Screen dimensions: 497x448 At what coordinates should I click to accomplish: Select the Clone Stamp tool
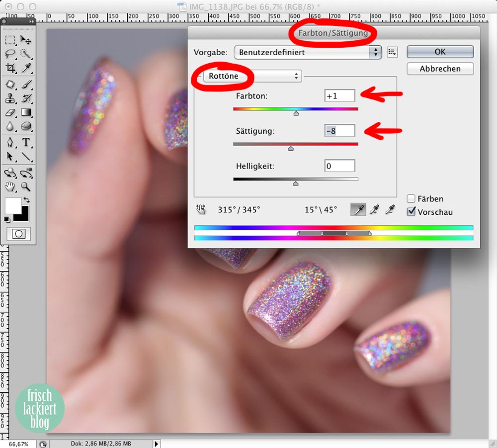coord(10,98)
